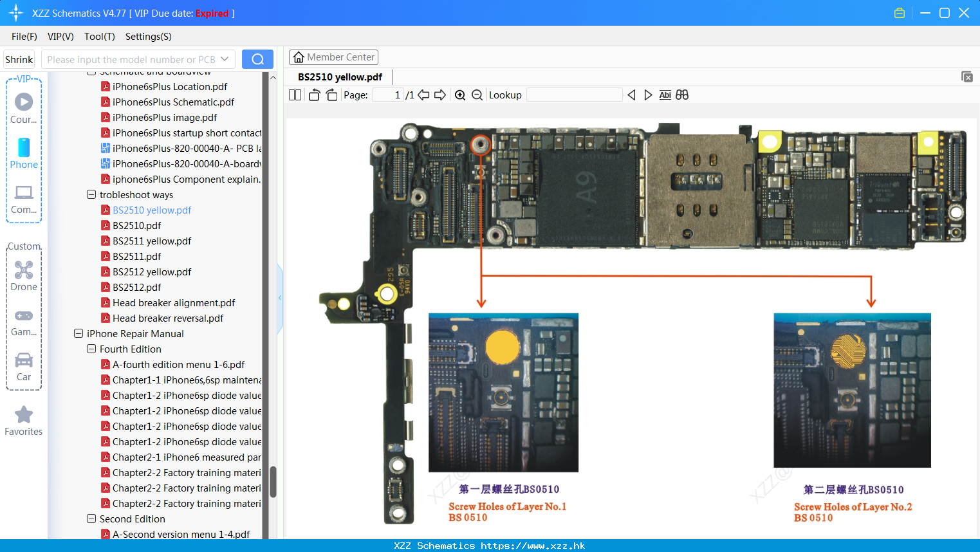Click the Member Center button
This screenshot has width=980, height=552.
click(x=333, y=57)
